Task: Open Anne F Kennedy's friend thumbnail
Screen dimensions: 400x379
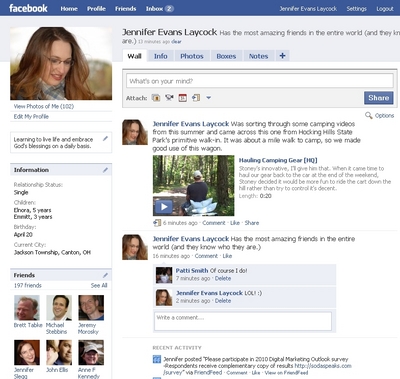Action: click(x=91, y=352)
